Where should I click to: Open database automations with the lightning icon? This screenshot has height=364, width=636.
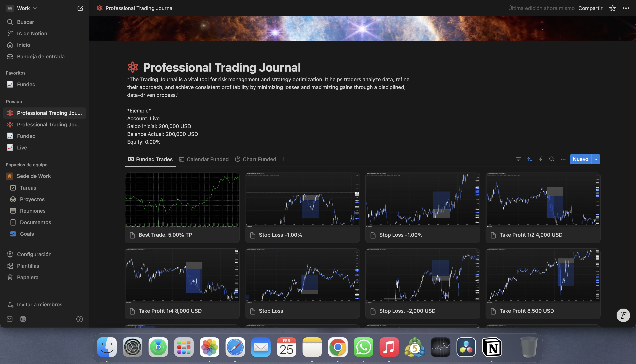(x=540, y=159)
